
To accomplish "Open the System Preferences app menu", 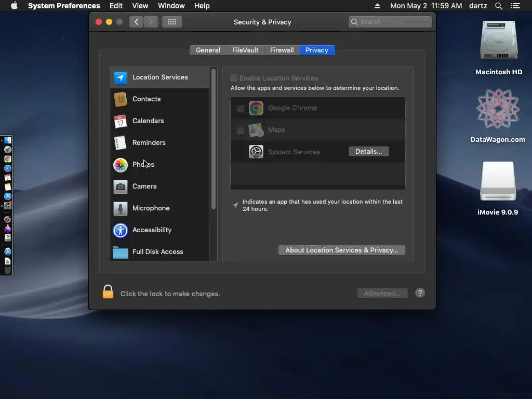I will (64, 6).
